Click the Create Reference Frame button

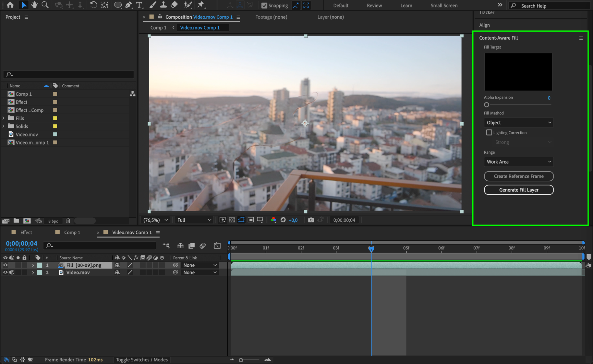[519, 176]
